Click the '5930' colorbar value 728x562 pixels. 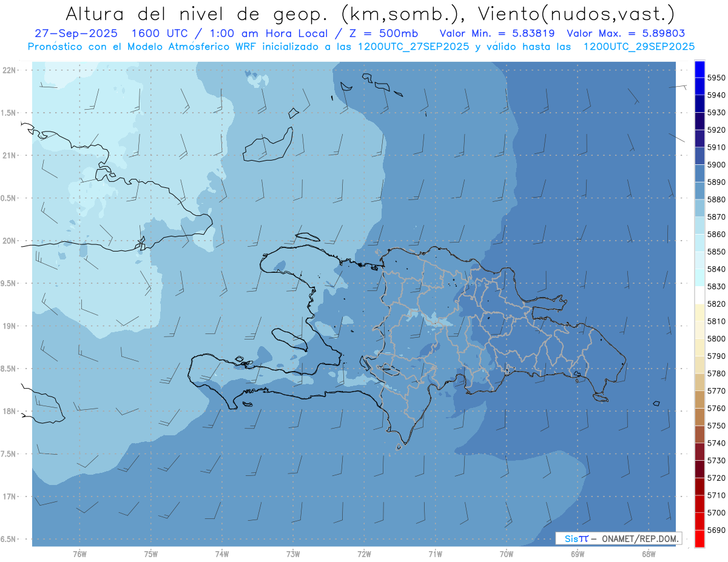pyautogui.click(x=716, y=113)
